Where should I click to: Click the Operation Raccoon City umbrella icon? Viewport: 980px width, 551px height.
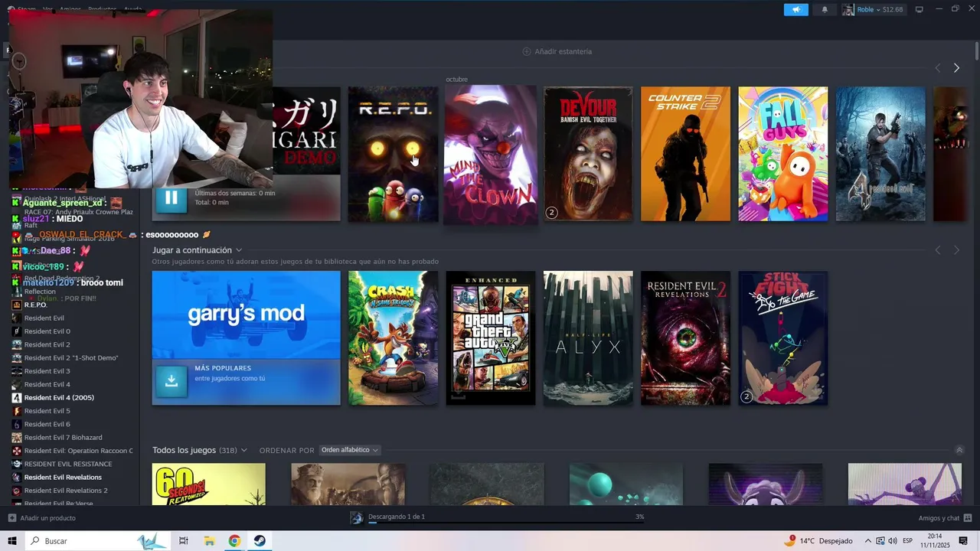tap(17, 451)
